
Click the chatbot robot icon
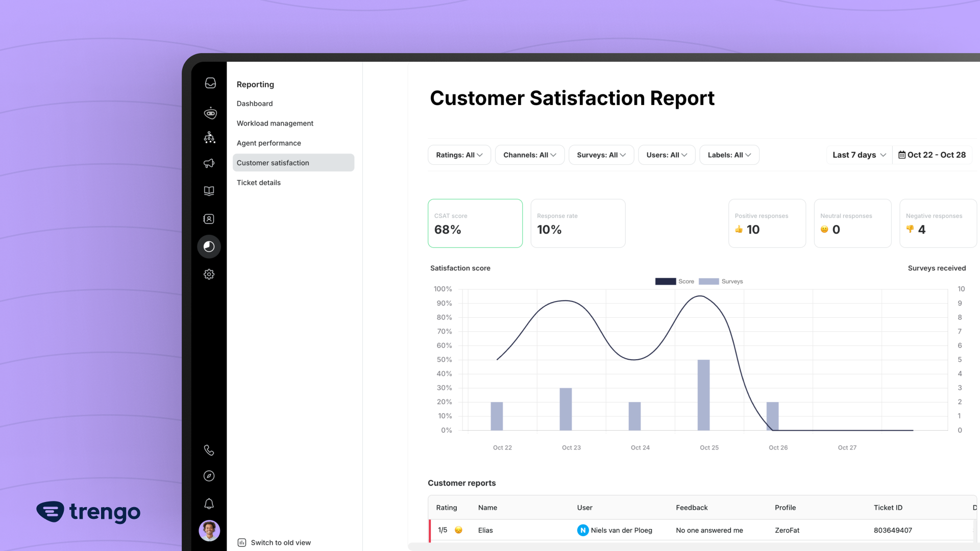(x=210, y=113)
